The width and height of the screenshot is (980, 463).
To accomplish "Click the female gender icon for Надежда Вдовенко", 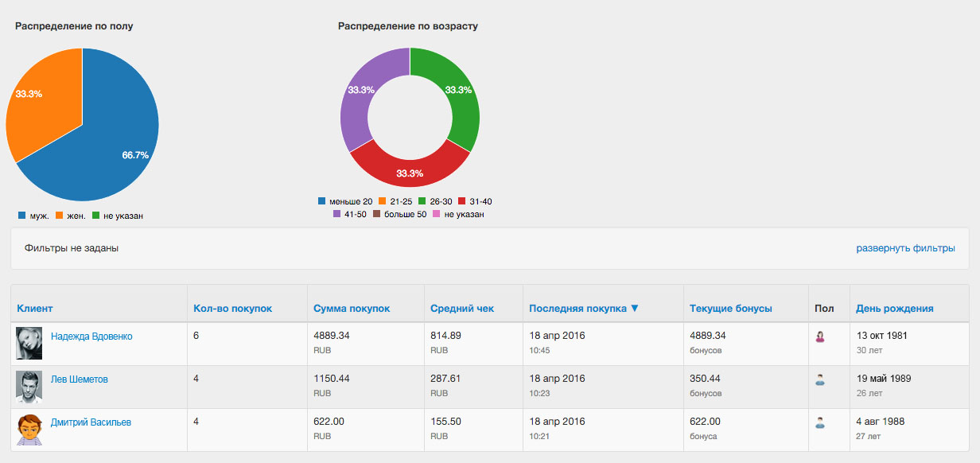I will pos(820,337).
